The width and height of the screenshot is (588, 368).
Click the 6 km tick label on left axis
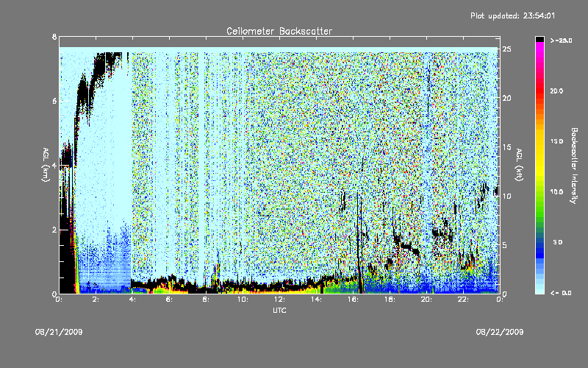(x=54, y=101)
